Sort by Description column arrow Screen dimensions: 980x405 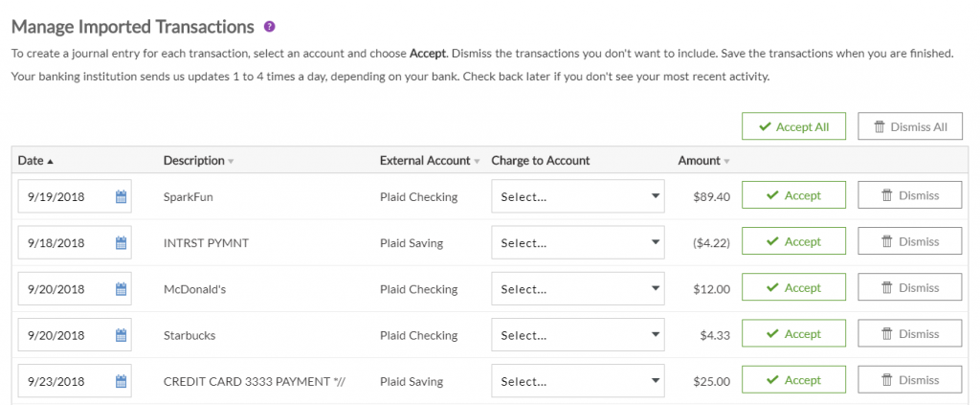(x=231, y=161)
